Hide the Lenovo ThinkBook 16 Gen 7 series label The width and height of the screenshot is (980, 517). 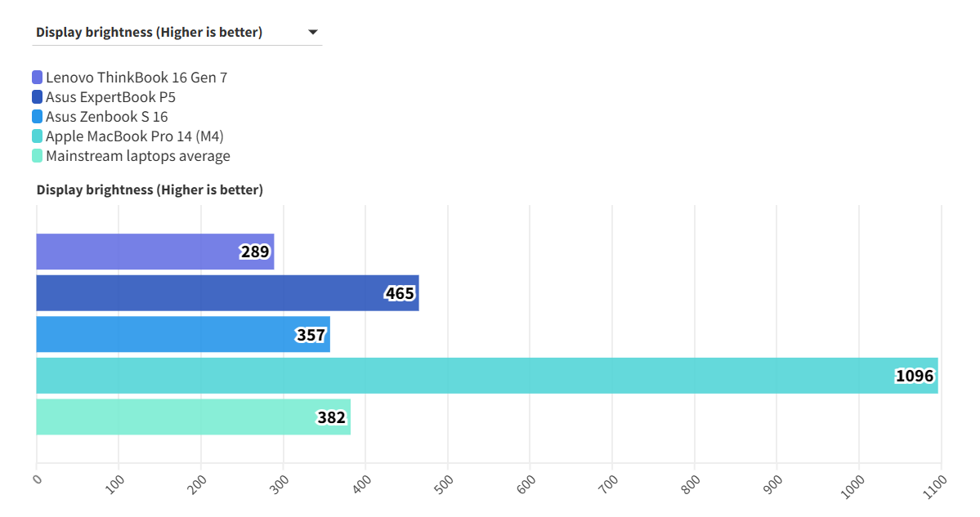[x=136, y=78]
